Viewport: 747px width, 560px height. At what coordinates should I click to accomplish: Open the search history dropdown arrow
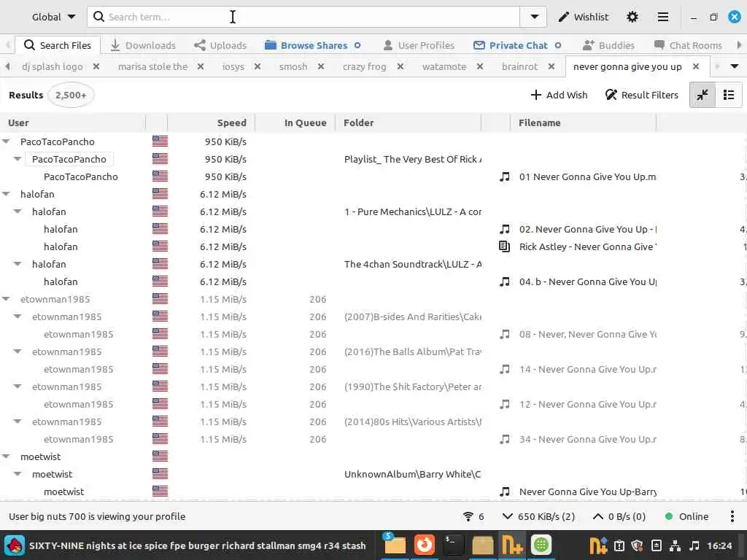coord(534,17)
